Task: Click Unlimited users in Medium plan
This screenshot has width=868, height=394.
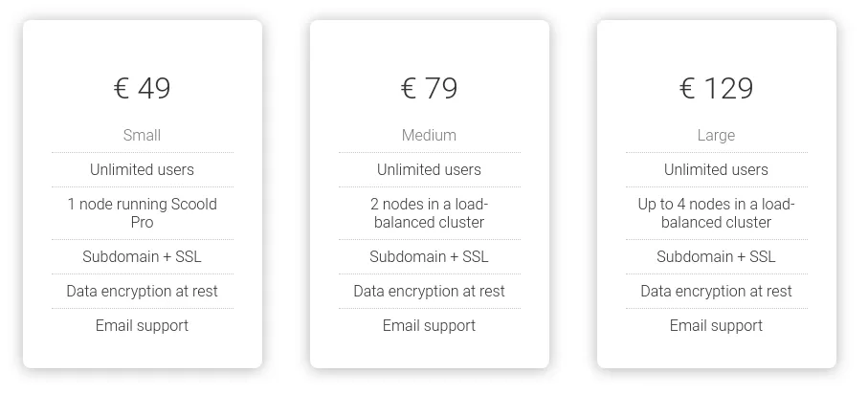Action: click(429, 169)
